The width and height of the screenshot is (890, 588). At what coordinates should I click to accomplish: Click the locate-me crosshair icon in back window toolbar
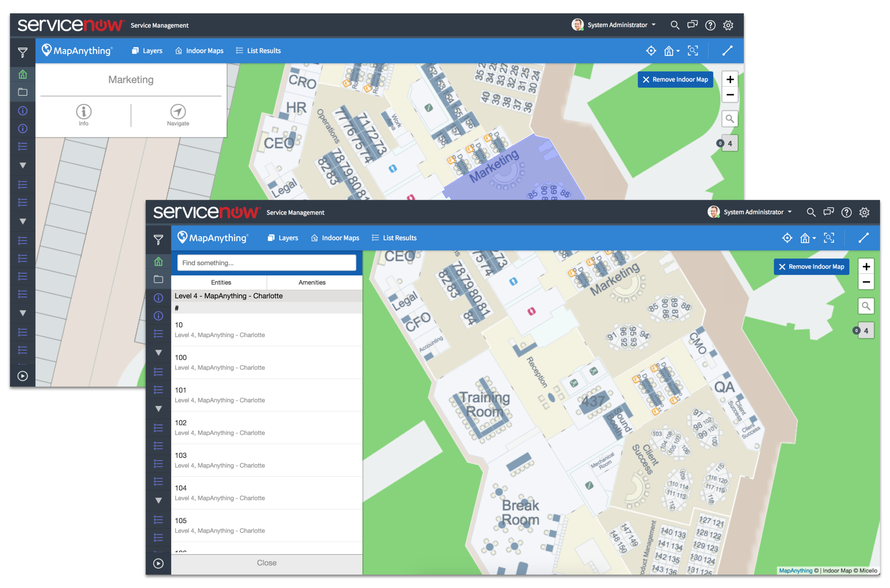651,51
